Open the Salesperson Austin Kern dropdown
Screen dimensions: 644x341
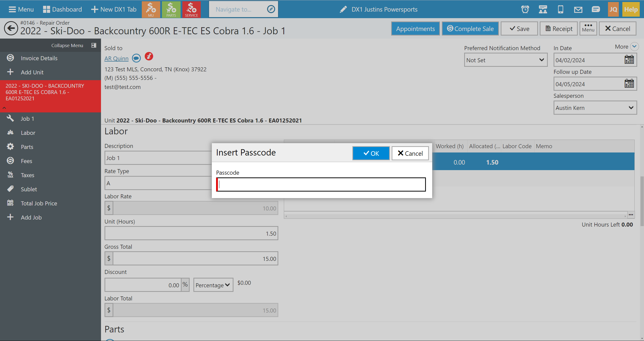coord(595,108)
